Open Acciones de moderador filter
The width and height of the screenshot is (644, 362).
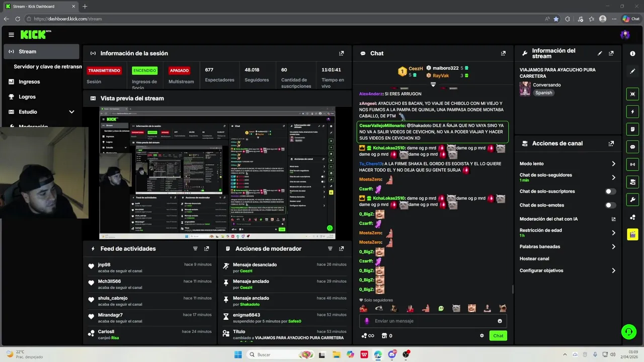(330, 248)
